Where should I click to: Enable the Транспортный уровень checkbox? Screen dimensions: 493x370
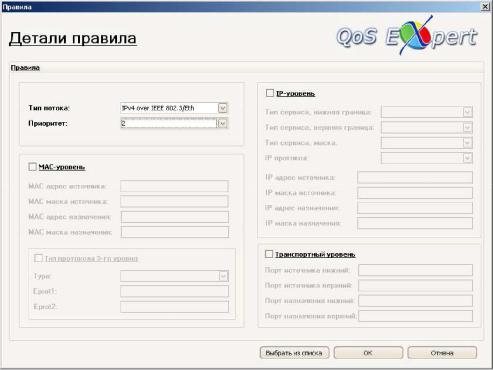269,254
